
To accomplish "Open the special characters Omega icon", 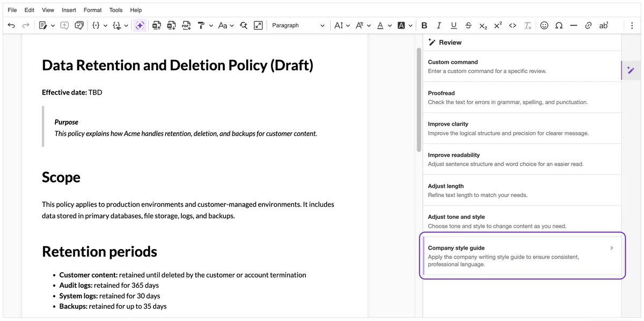I will point(559,25).
